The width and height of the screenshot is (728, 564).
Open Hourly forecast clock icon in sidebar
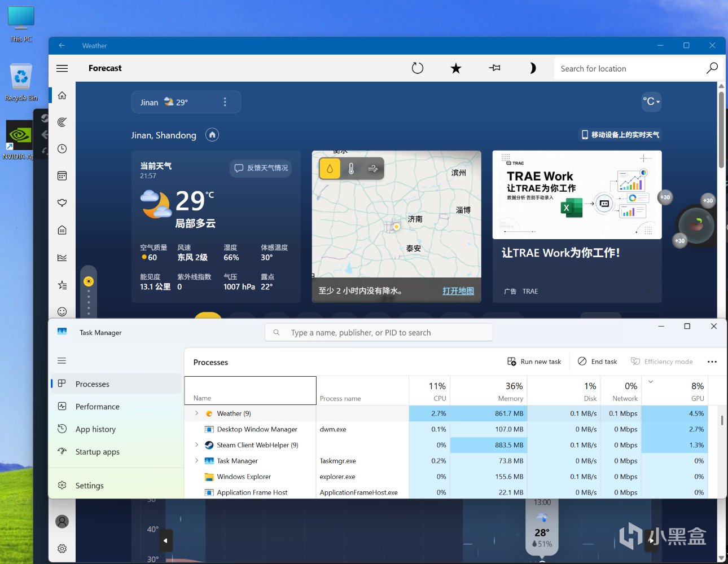(62, 149)
